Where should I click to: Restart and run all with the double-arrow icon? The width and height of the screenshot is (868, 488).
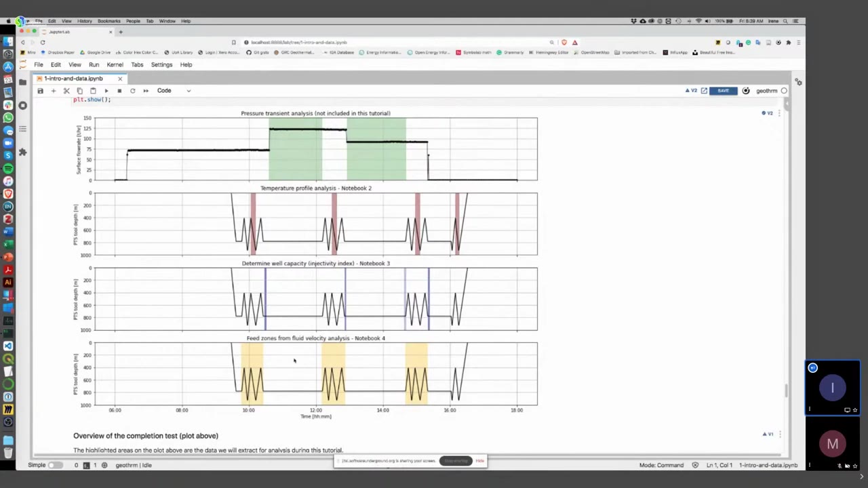pos(146,90)
